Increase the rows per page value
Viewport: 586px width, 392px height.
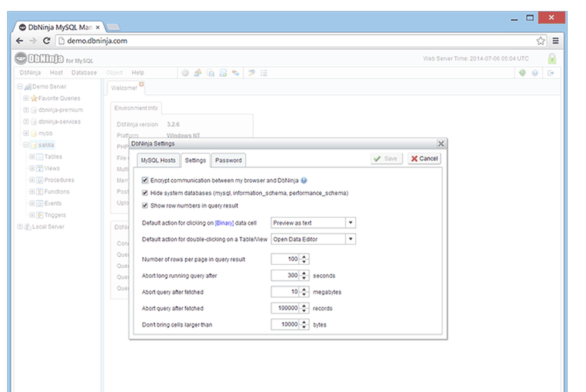point(304,257)
